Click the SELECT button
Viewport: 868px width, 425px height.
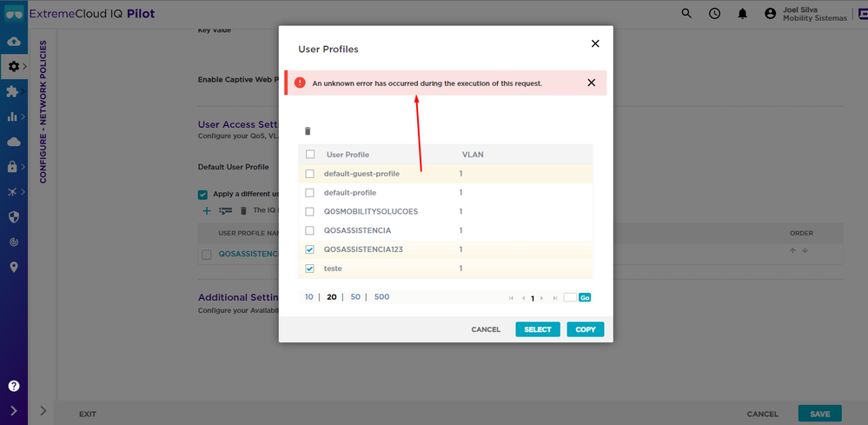pyautogui.click(x=537, y=329)
